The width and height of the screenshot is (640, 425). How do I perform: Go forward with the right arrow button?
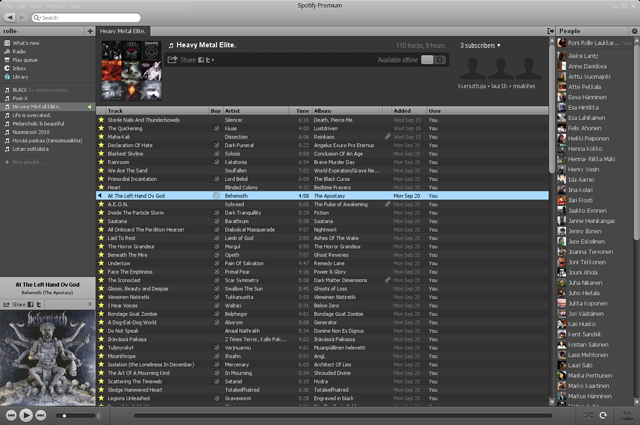click(22, 18)
